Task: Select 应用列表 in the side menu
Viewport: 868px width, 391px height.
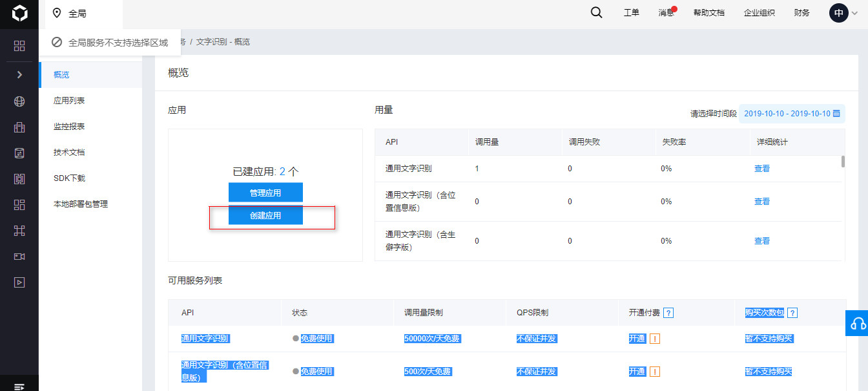Action: pyautogui.click(x=70, y=101)
